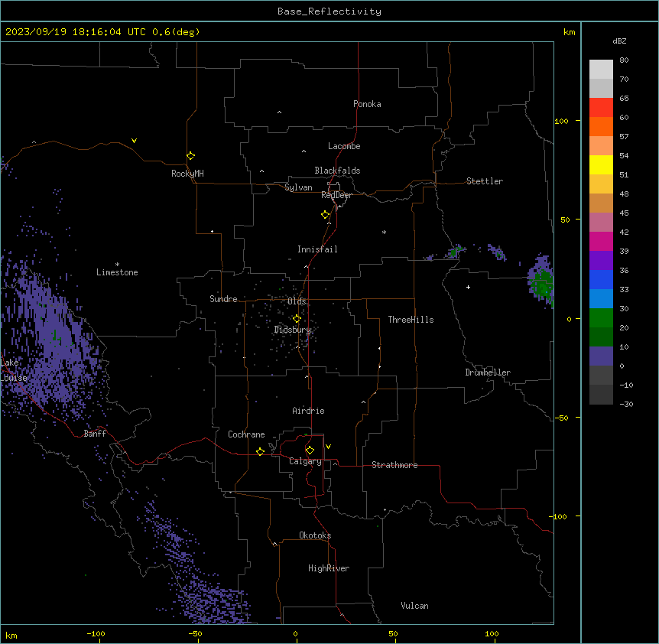Image resolution: width=659 pixels, height=644 pixels.
Task: Pick the yellow 54 dBZ legend swatch
Action: (601, 164)
